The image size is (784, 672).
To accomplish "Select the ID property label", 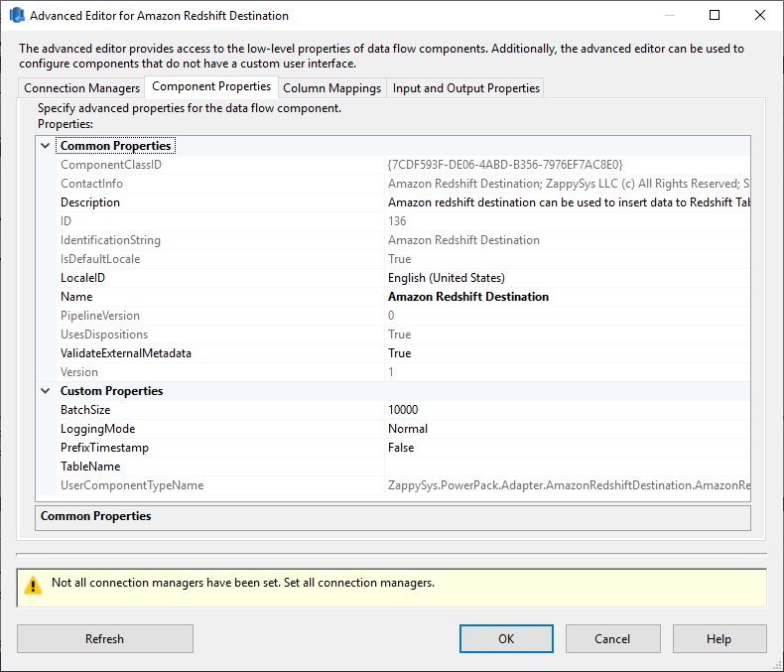I will [x=65, y=221].
